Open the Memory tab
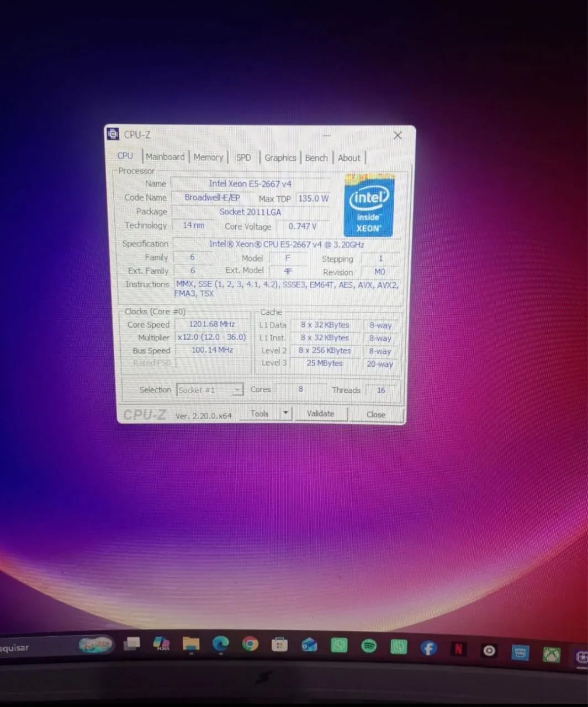Viewport: 588px width, 707px height. pos(208,157)
